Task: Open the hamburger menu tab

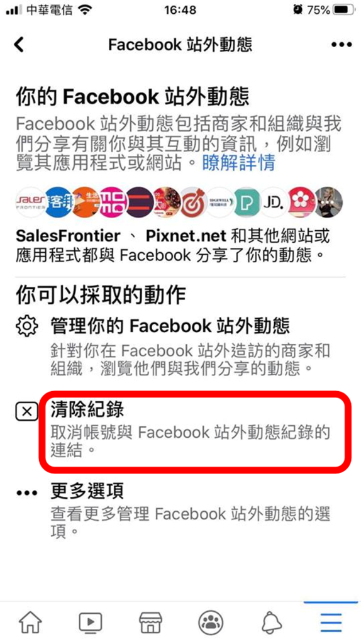Action: tap(331, 622)
